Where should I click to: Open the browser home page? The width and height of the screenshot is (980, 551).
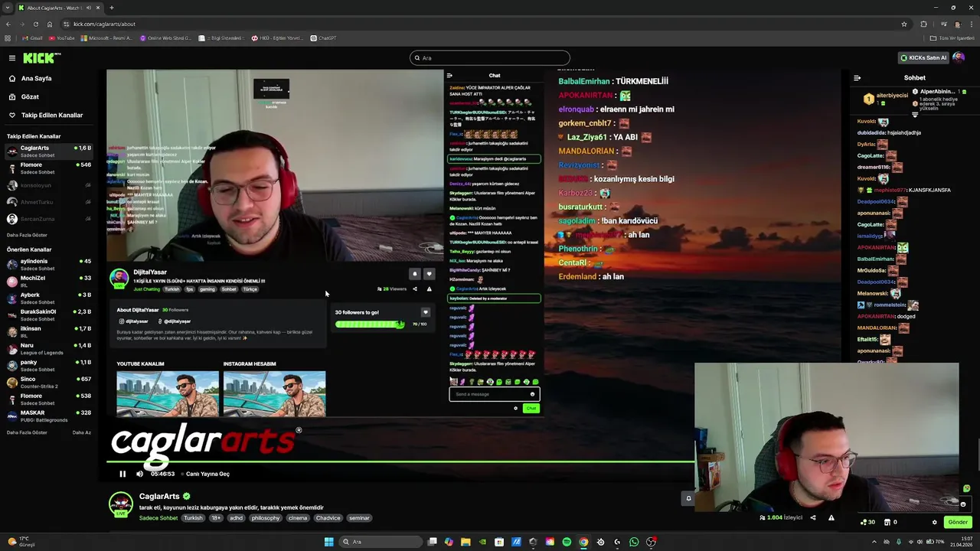point(50,24)
